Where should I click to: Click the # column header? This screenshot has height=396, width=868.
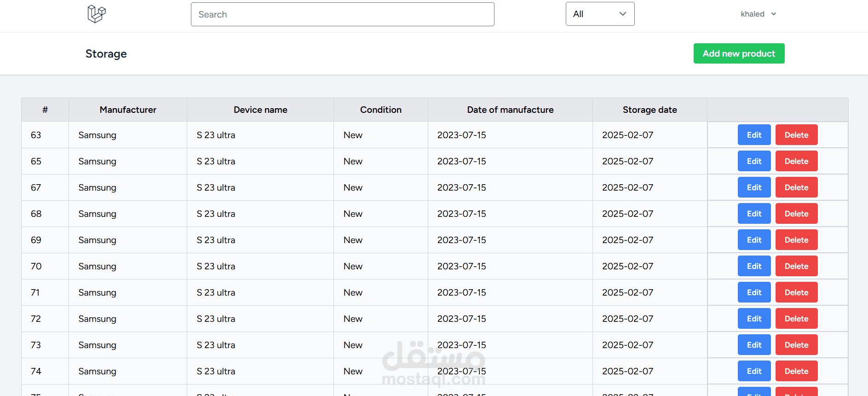[x=45, y=110]
